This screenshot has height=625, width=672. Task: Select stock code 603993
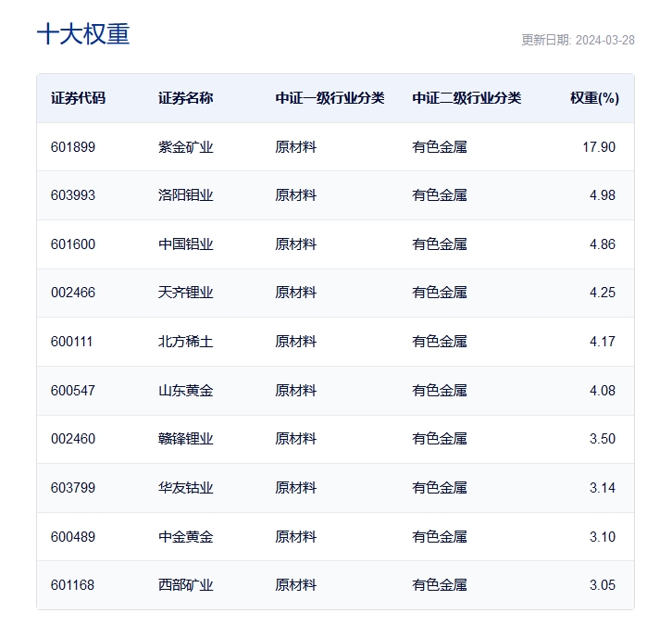coord(73,195)
